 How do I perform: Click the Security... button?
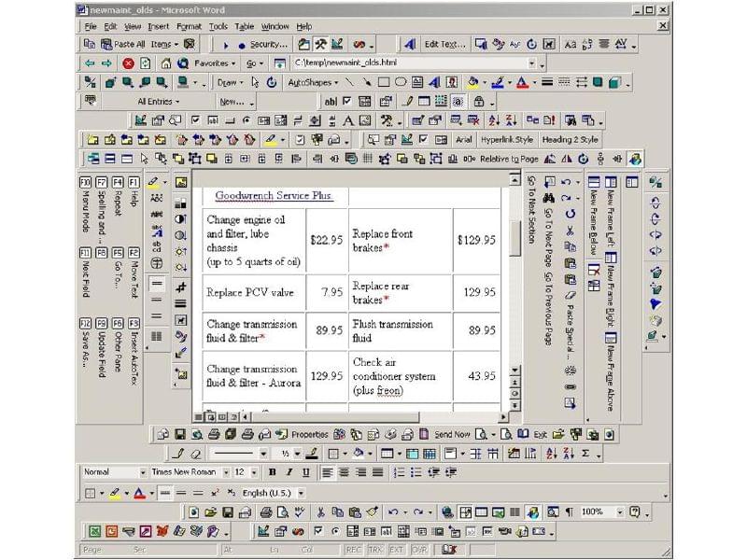[x=269, y=44]
